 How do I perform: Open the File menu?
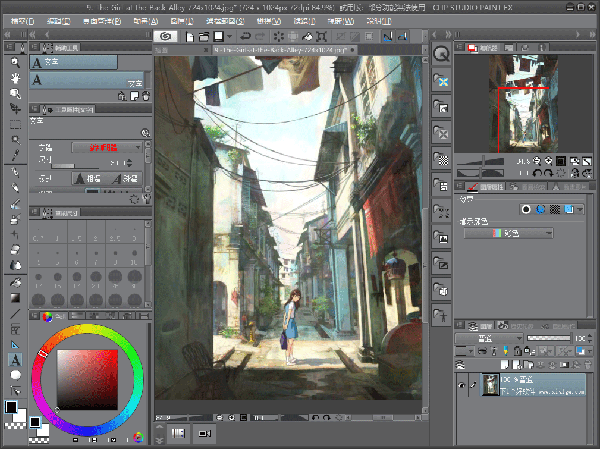23,21
